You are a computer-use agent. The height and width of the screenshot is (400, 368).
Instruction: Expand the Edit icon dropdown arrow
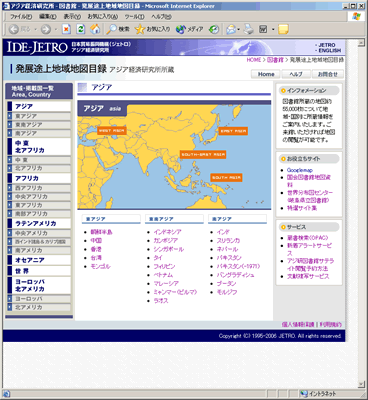point(273,30)
